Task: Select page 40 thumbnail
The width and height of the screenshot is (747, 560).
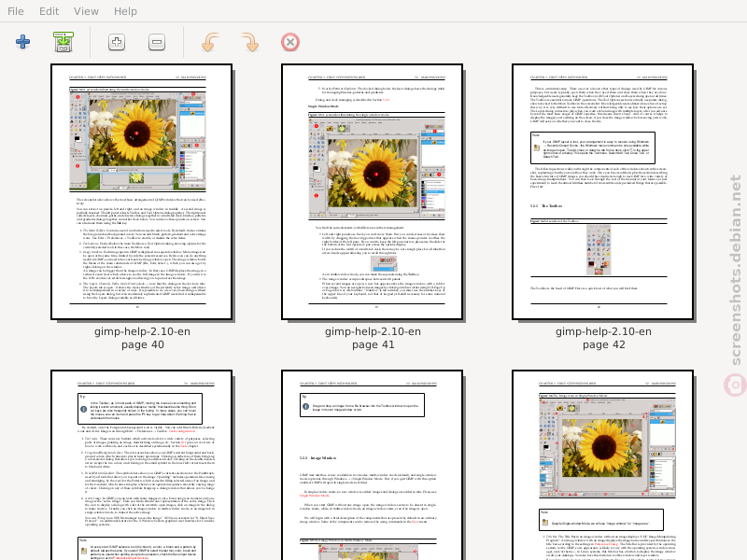Action: (142, 192)
